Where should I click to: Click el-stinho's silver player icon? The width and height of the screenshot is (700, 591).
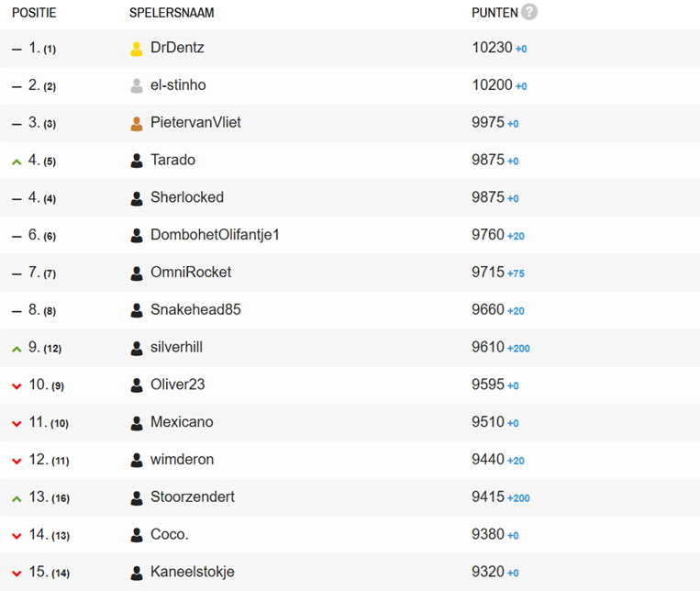tap(137, 85)
